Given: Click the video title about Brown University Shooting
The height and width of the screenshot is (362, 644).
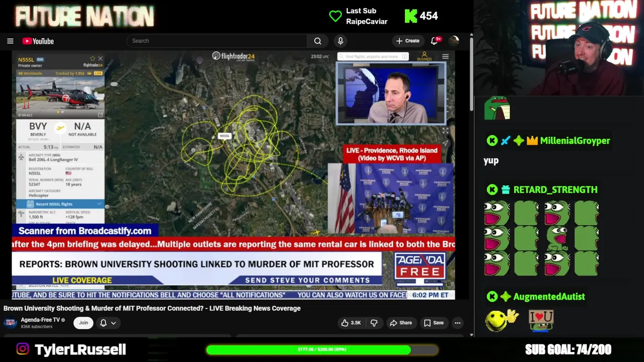Looking at the screenshot, I should [152, 308].
